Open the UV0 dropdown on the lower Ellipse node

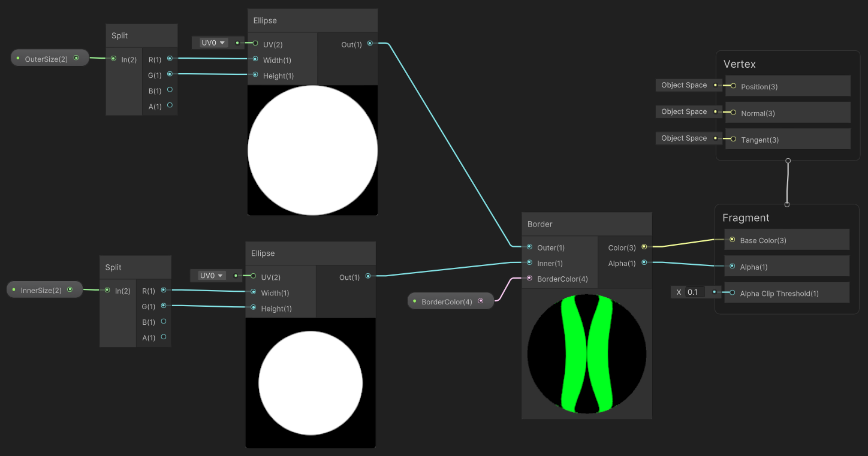tap(210, 275)
